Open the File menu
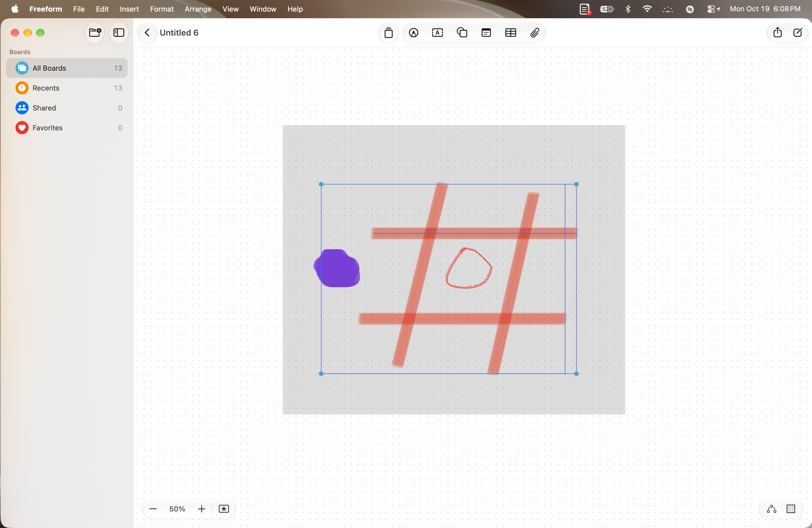The height and width of the screenshot is (528, 812). pos(79,9)
